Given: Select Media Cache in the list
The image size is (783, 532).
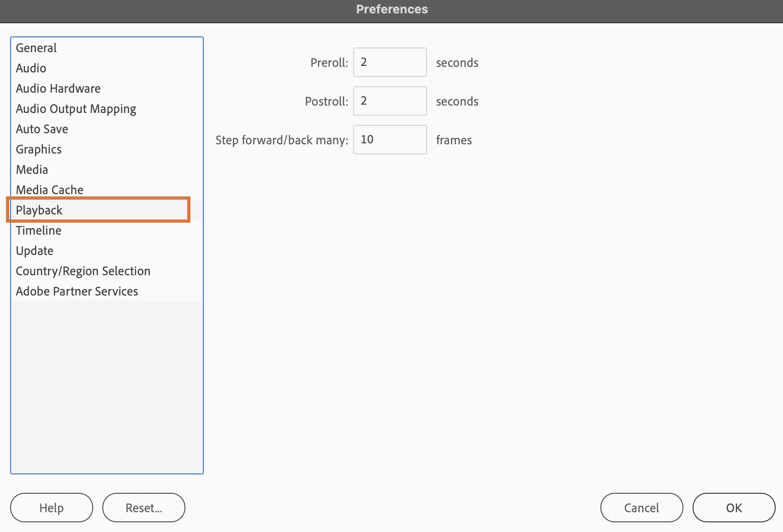Looking at the screenshot, I should coord(49,190).
